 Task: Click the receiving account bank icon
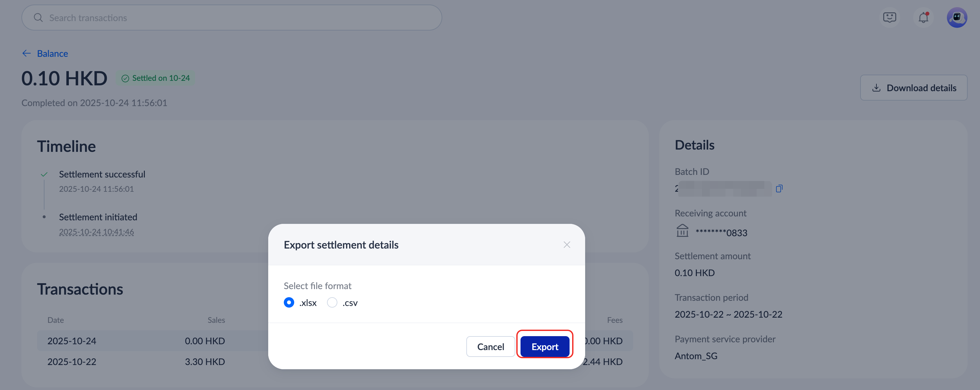(x=682, y=231)
